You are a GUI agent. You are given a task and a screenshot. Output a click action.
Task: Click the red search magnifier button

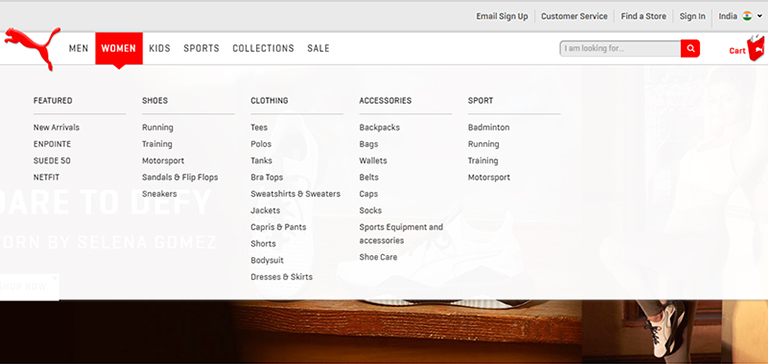coord(690,49)
